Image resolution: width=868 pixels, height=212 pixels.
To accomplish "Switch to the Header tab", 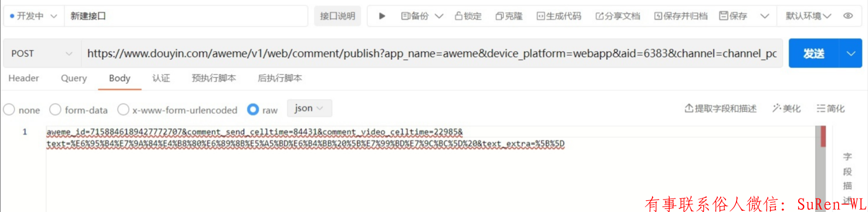I will [23, 78].
